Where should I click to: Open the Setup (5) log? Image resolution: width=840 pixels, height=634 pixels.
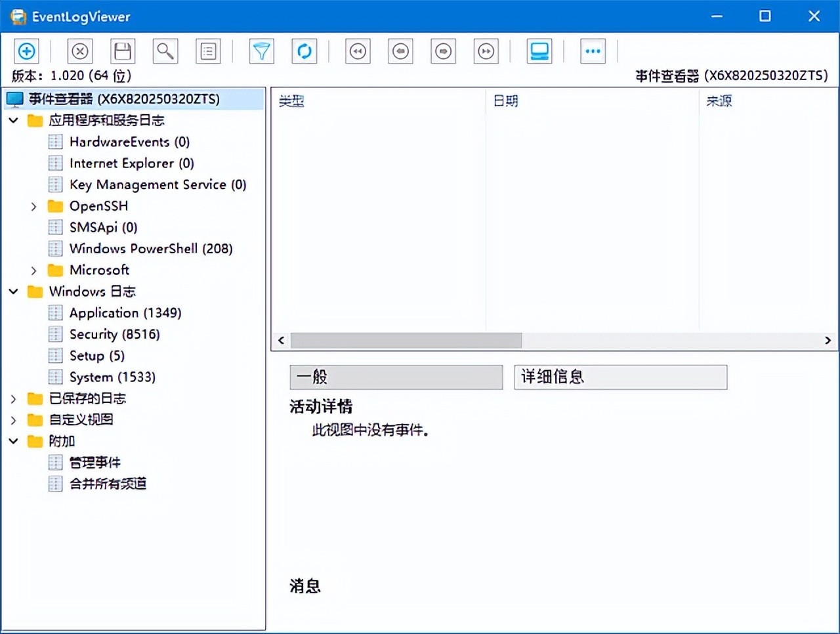pyautogui.click(x=97, y=356)
